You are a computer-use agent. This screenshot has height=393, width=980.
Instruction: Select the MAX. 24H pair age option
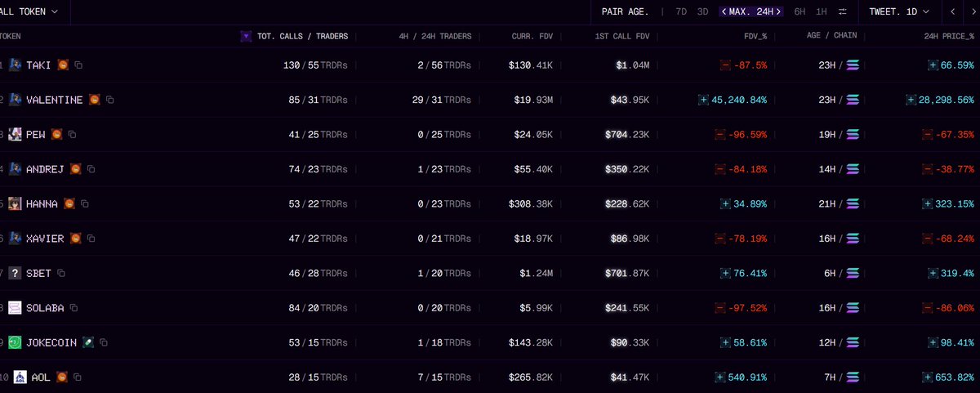(751, 11)
